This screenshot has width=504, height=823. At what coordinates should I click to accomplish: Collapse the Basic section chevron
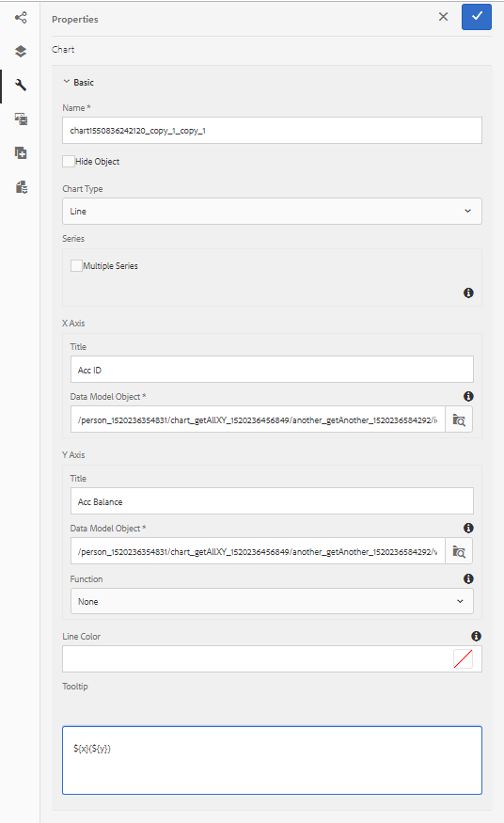point(66,82)
